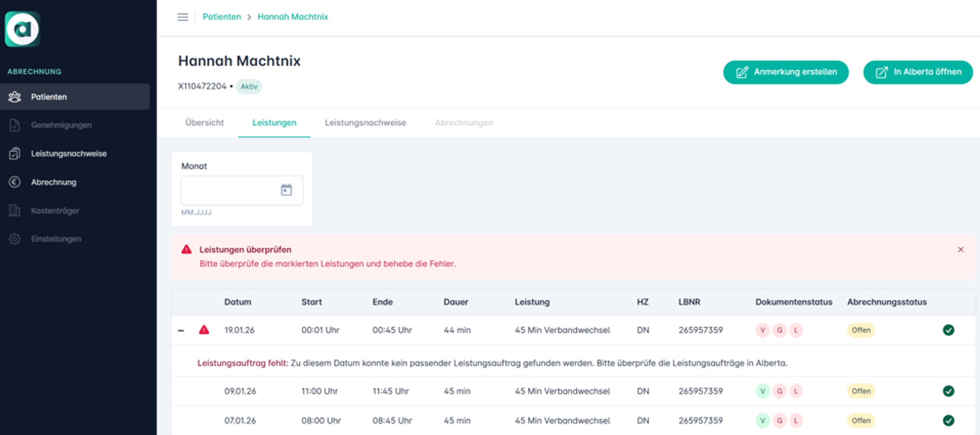Click the red warning triangle on the 19.01.26 row
980x435 pixels.
click(x=204, y=330)
